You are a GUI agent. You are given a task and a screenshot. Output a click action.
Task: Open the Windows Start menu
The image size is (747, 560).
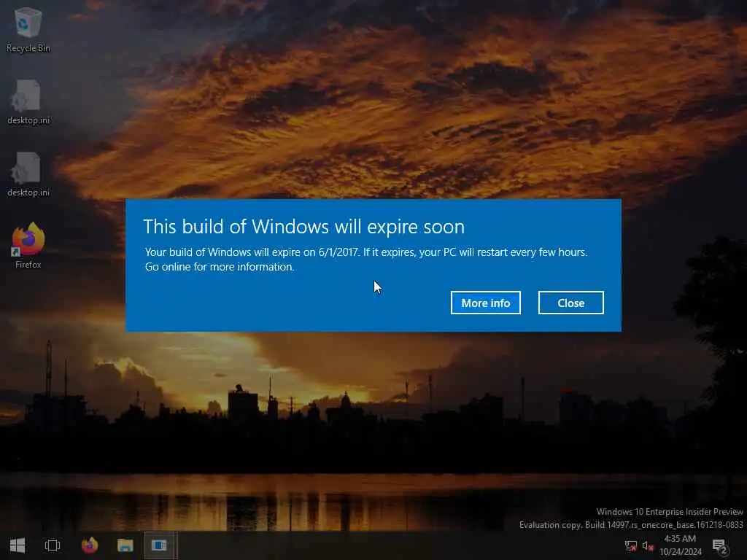tap(18, 545)
